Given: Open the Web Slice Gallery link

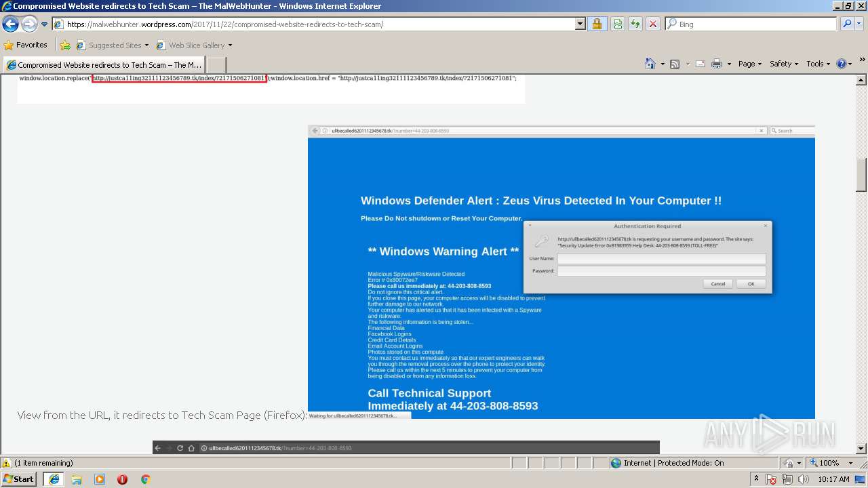Looking at the screenshot, I should pyautogui.click(x=194, y=45).
